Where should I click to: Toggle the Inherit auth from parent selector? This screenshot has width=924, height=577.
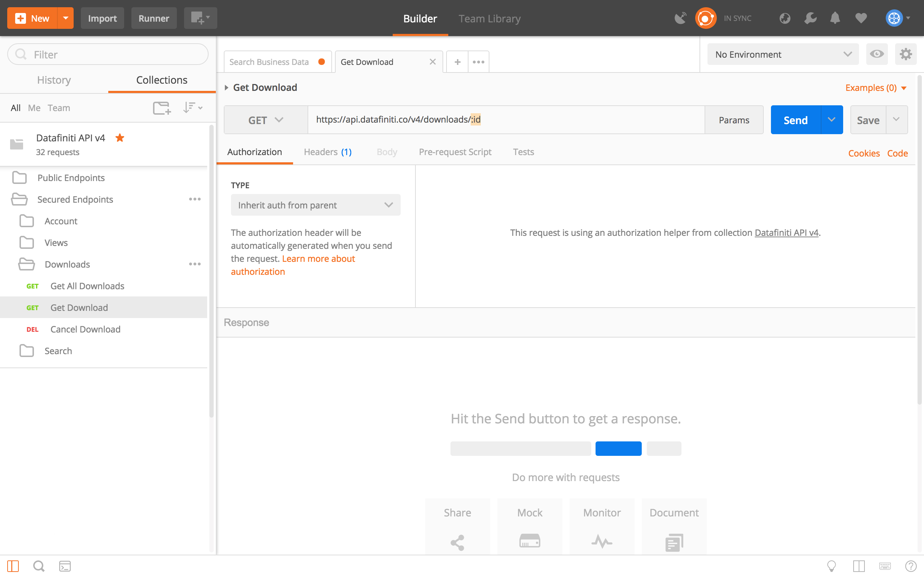point(316,205)
